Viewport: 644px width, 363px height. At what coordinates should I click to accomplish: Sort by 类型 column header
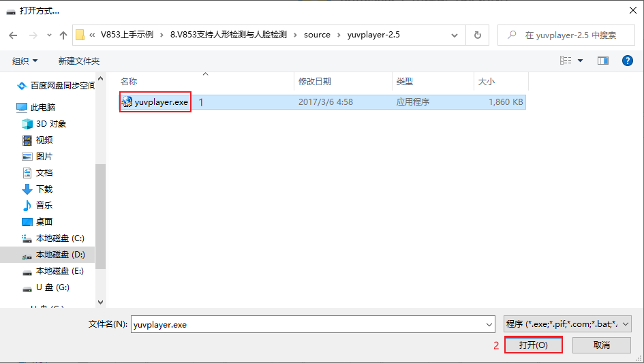click(405, 81)
